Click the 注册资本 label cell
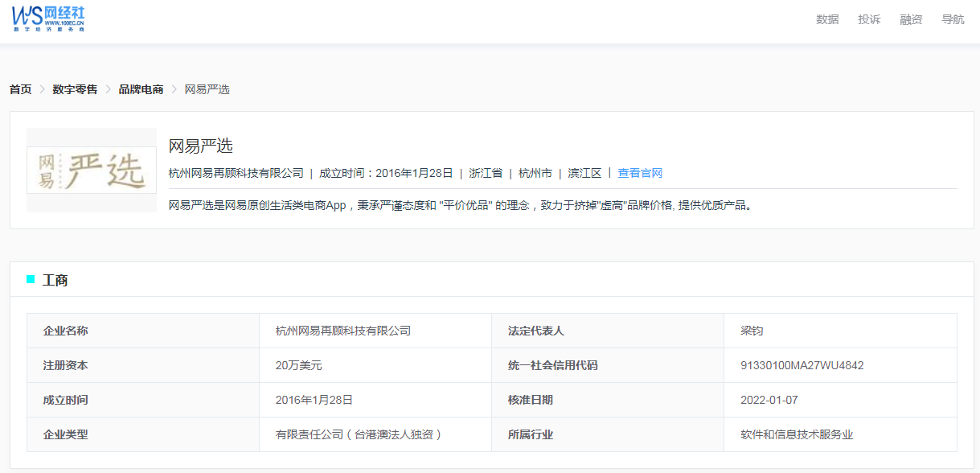The width and height of the screenshot is (980, 473). tap(143, 365)
